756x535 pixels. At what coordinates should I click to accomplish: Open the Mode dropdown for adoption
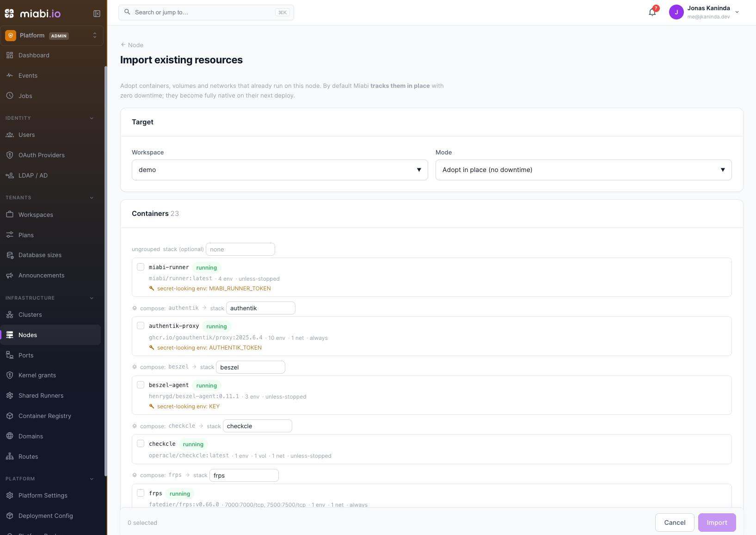pos(584,170)
